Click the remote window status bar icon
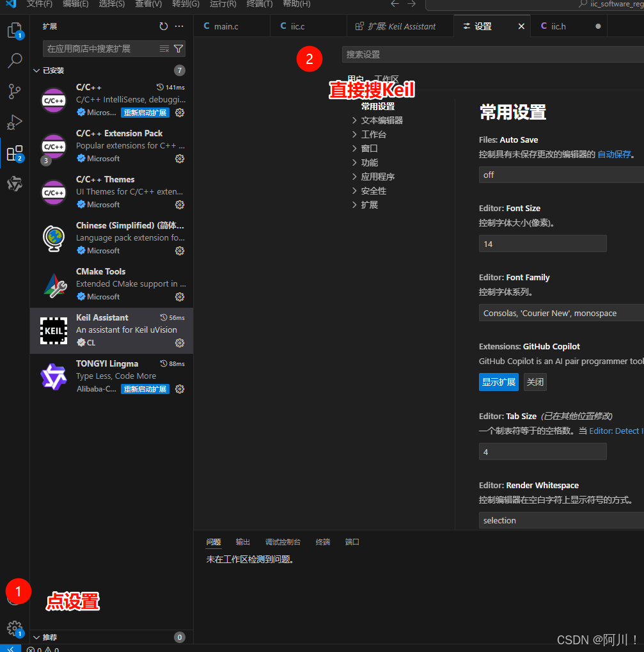The image size is (644, 652). click(10, 649)
